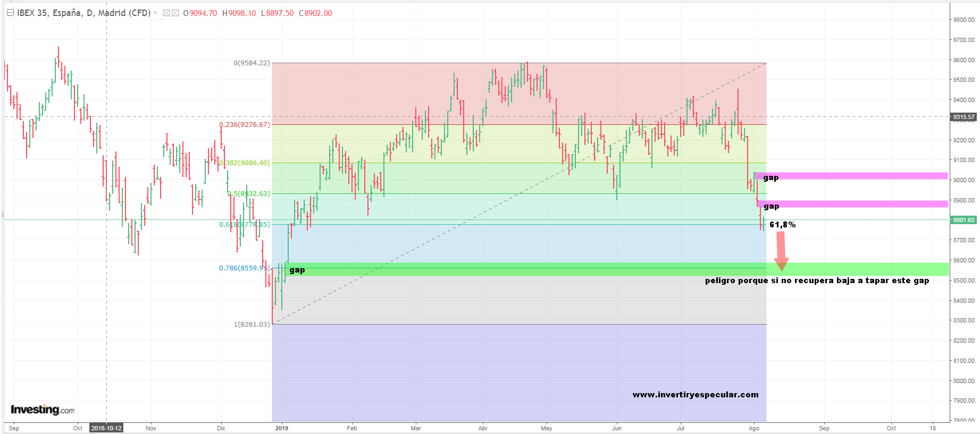Viewport: 980px width, 434px height.
Task: Select the red down arrow drawing
Action: (x=781, y=251)
